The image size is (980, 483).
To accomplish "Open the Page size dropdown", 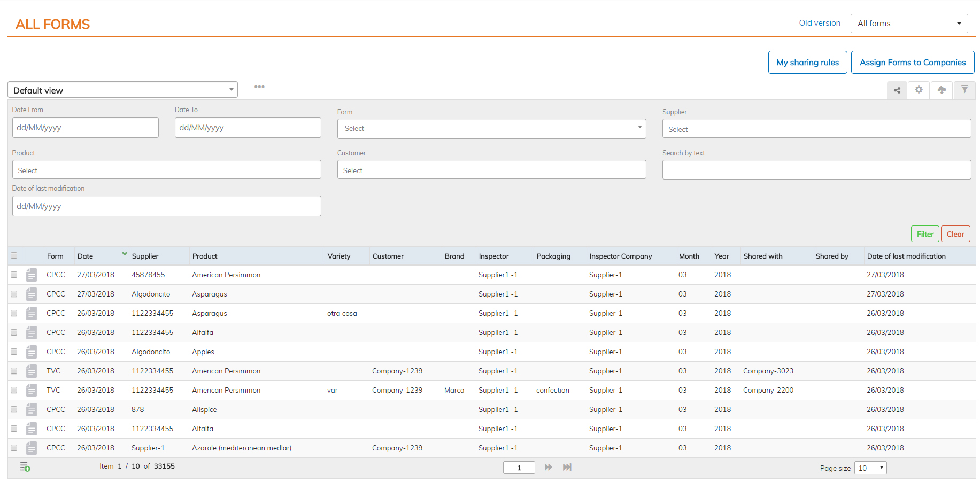I will pyautogui.click(x=870, y=468).
